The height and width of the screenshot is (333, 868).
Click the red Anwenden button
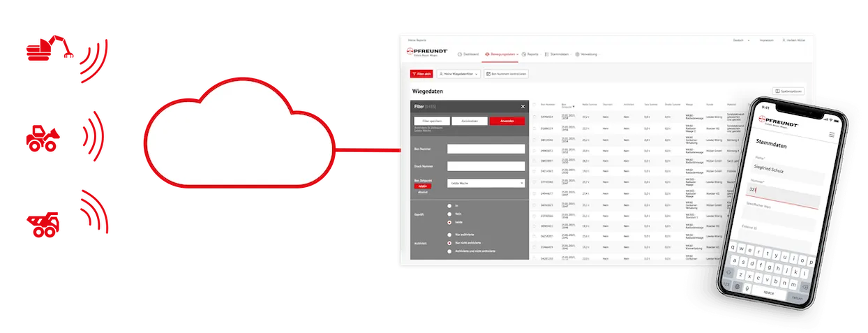pos(507,121)
